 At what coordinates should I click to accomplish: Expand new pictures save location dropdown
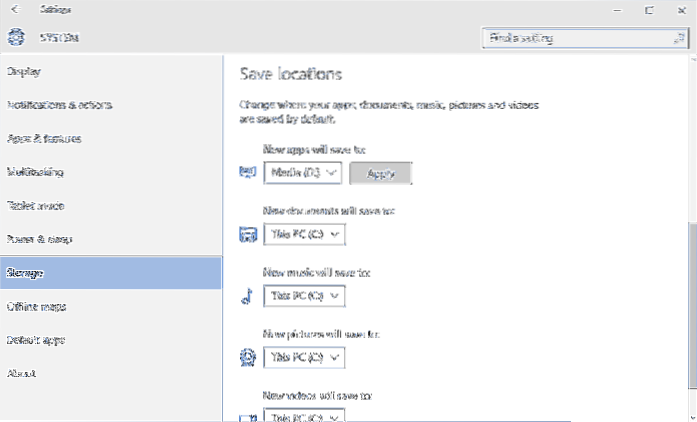pyautogui.click(x=304, y=357)
